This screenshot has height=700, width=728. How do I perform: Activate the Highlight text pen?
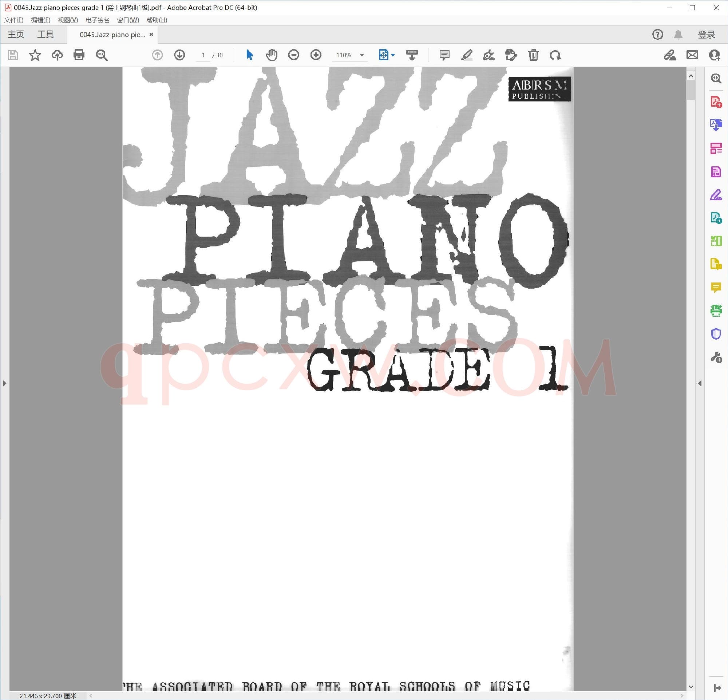pos(467,55)
